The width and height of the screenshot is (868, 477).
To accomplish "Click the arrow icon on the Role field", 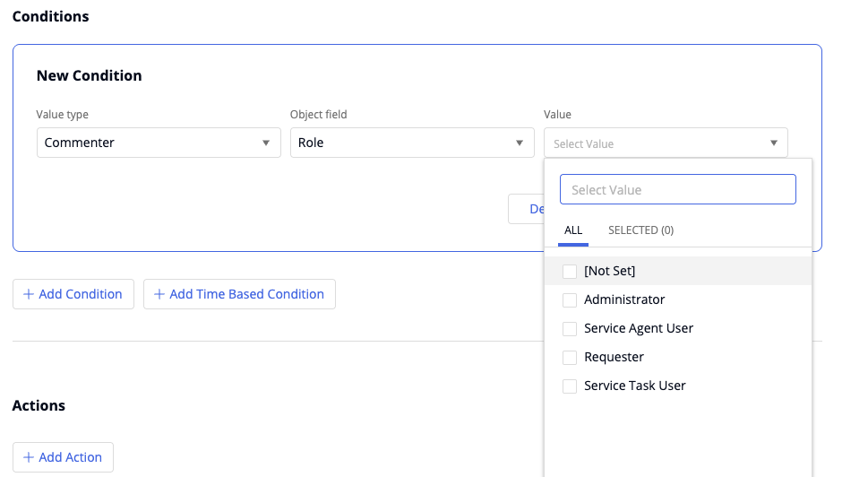I will click(x=520, y=143).
